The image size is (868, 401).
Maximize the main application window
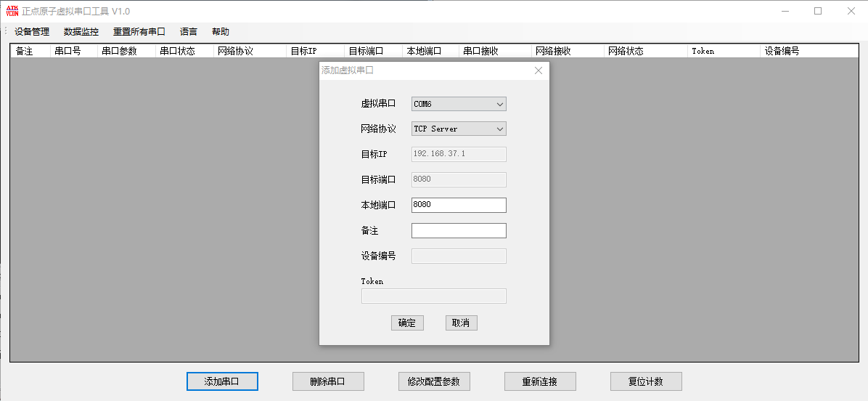point(818,11)
